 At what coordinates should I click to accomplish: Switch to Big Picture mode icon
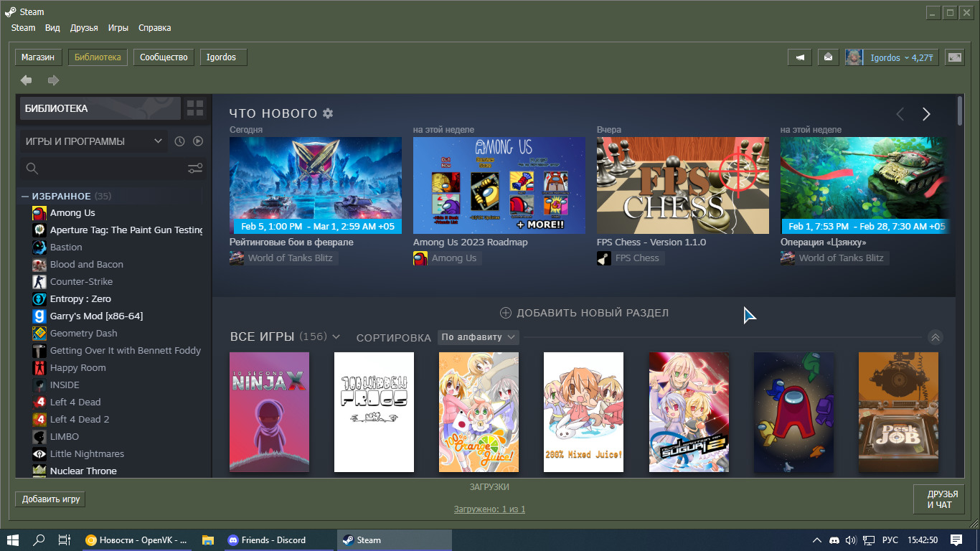point(954,57)
